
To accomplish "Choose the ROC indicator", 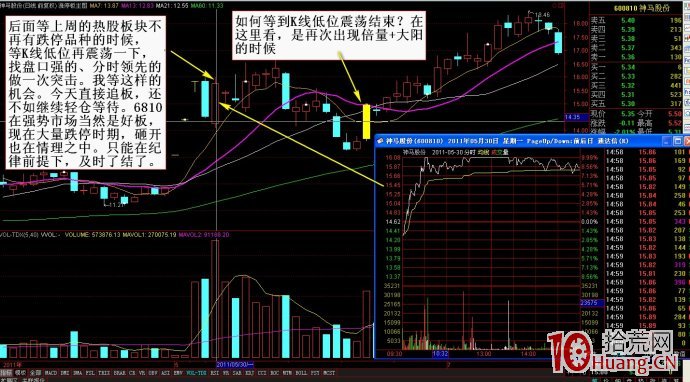I will (x=275, y=372).
